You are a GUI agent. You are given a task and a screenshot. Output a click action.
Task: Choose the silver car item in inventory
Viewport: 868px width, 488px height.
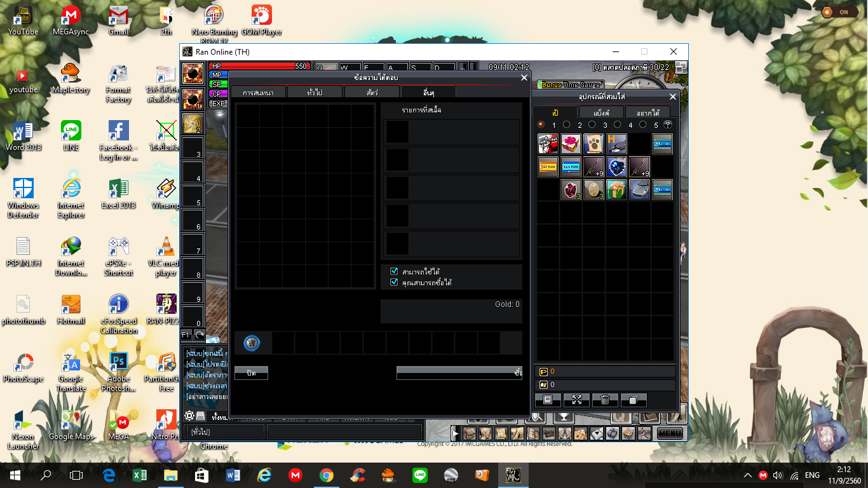(x=639, y=190)
